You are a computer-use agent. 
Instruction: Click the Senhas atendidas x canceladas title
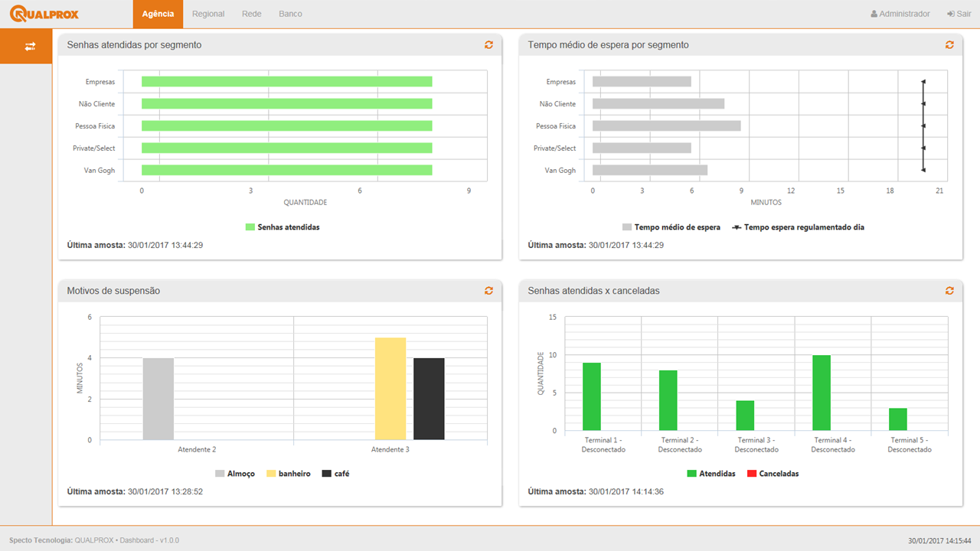(x=594, y=291)
